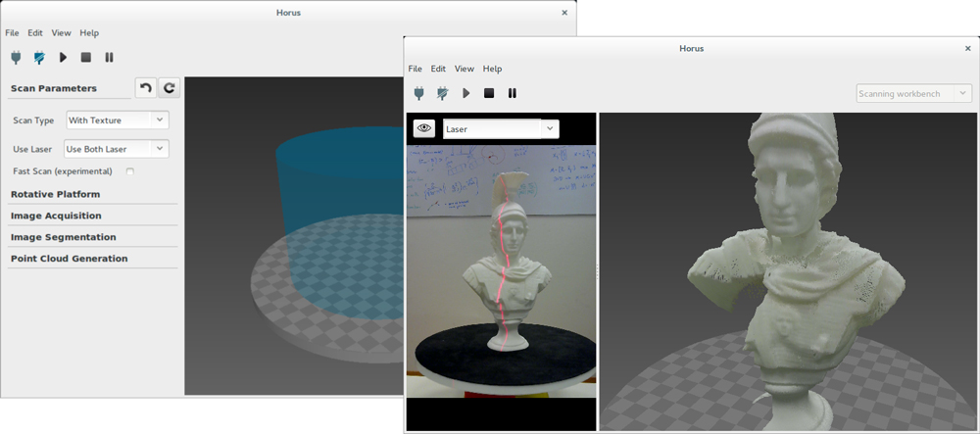Click connect plug icon in front Horus window
Screen dimensions: 980x434
click(419, 93)
